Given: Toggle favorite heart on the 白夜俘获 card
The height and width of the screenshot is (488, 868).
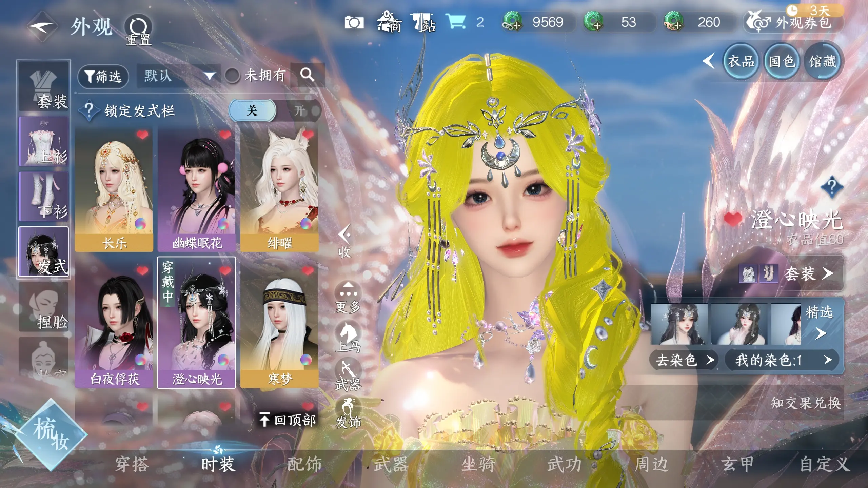Looking at the screenshot, I should click(142, 270).
